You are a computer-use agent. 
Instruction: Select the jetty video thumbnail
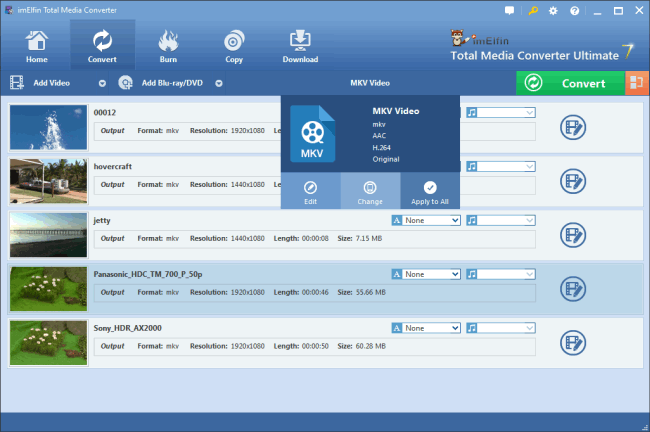[49, 235]
